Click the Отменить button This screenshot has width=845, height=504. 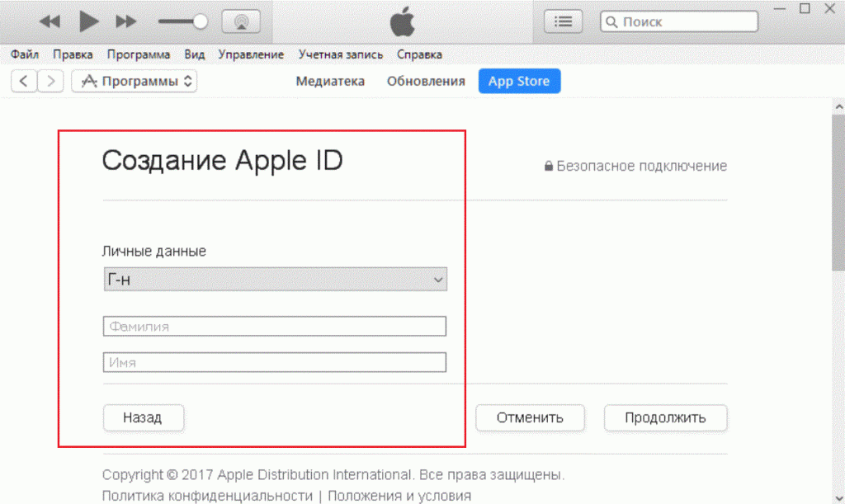(530, 418)
